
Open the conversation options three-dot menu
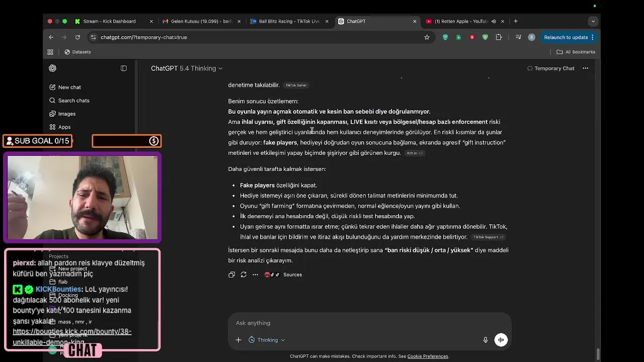(x=586, y=68)
